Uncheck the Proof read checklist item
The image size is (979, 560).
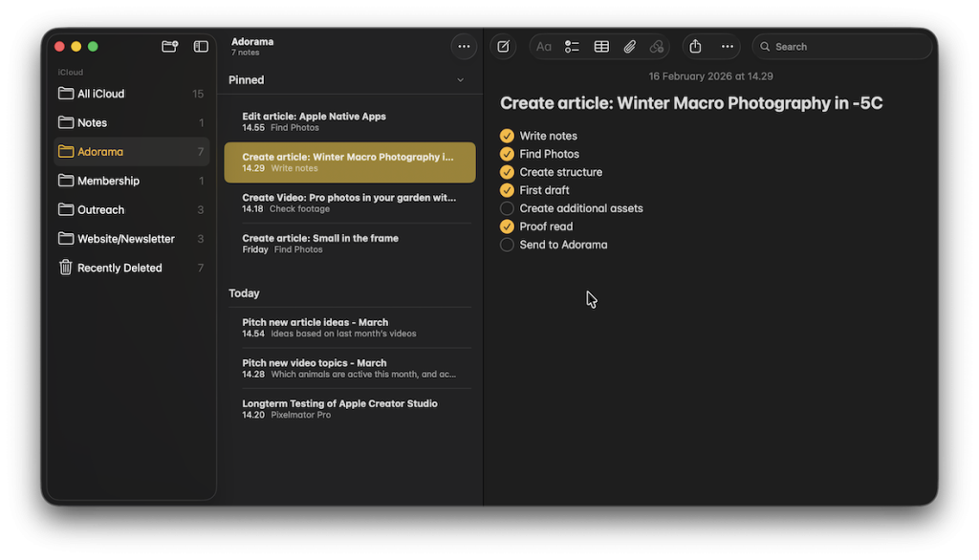click(x=506, y=226)
